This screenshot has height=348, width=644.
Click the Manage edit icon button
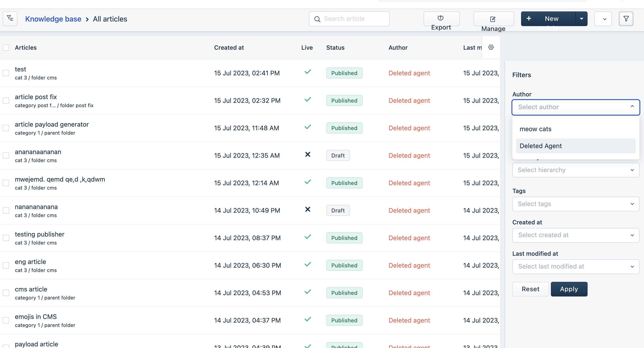pos(493,19)
